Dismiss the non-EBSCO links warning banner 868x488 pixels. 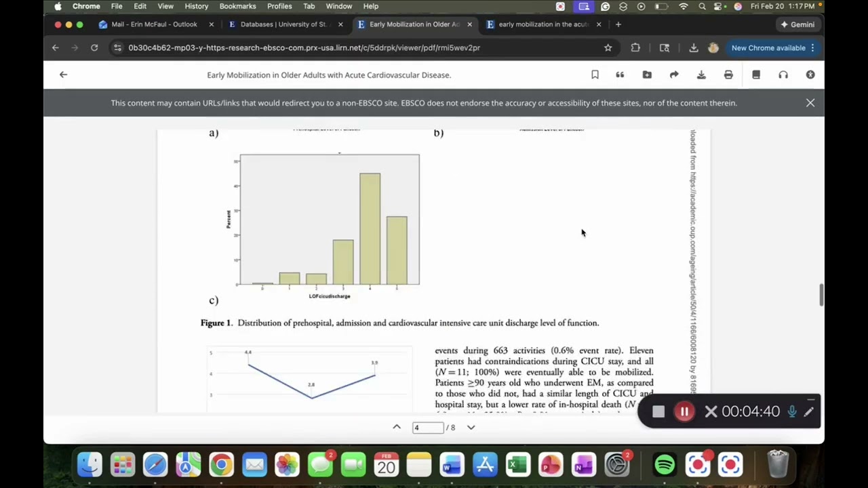pyautogui.click(x=810, y=103)
